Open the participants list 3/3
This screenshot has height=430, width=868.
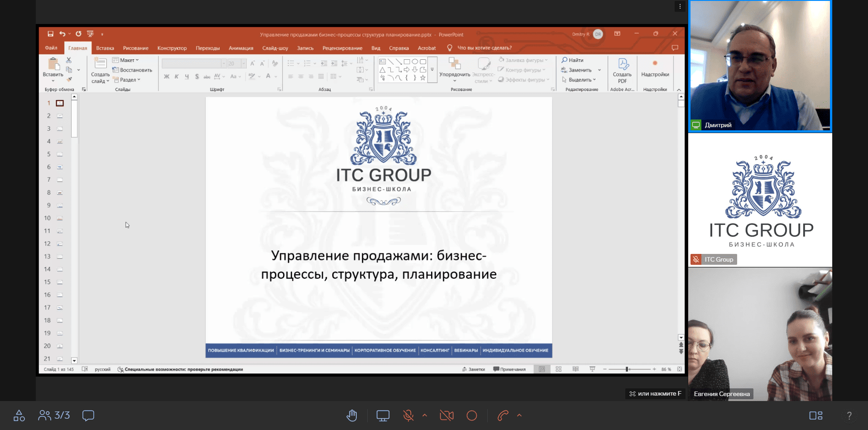pyautogui.click(x=54, y=416)
